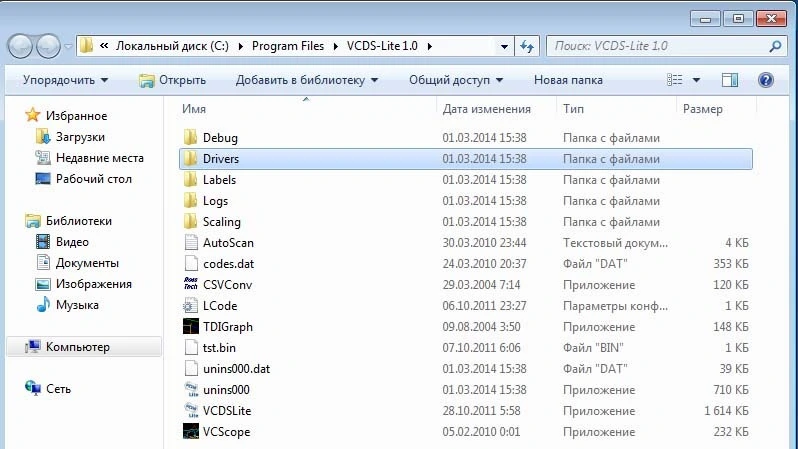Click the change view icon

(x=675, y=80)
